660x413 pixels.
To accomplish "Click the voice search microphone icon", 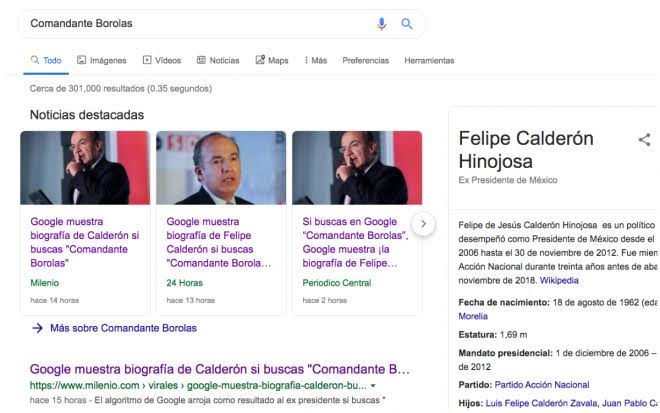I will click(x=381, y=24).
